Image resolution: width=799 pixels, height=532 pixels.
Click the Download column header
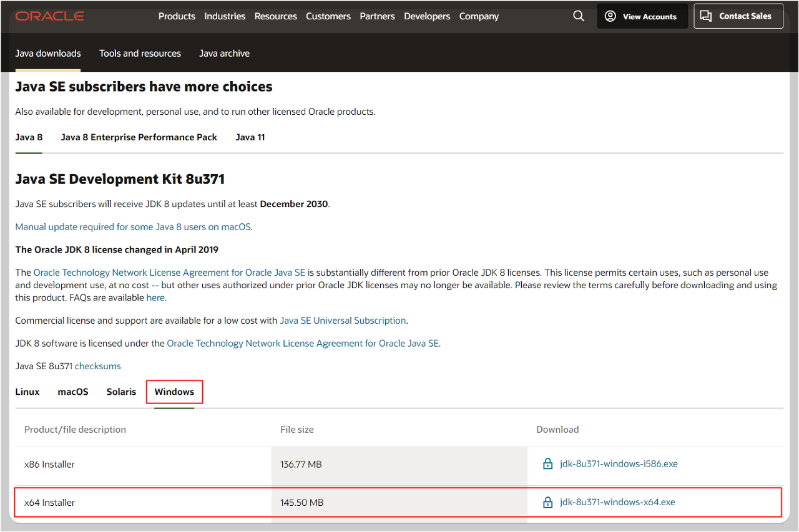[x=557, y=429]
